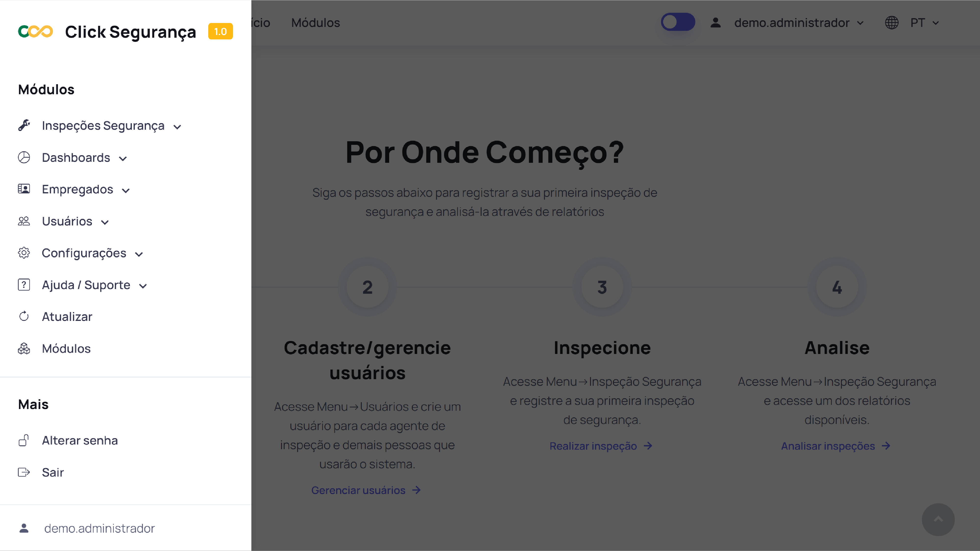Click the Click Segurança brand title
980x551 pixels.
click(x=131, y=32)
